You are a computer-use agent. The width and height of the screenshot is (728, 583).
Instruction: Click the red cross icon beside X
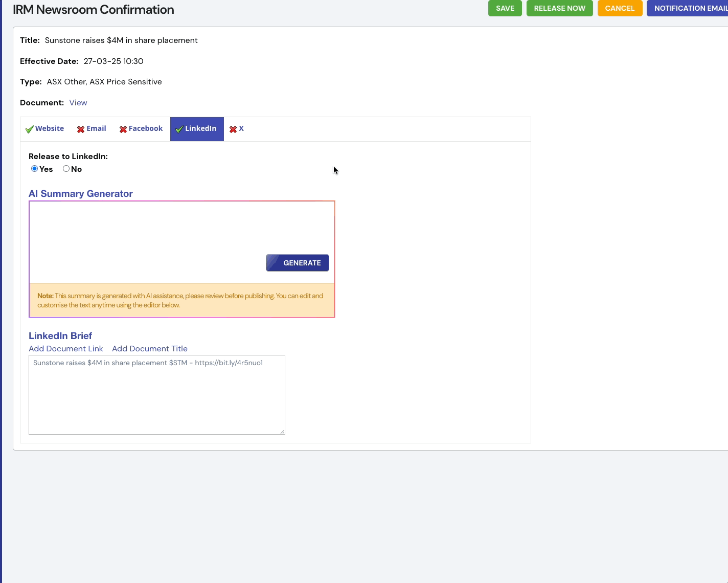click(233, 129)
